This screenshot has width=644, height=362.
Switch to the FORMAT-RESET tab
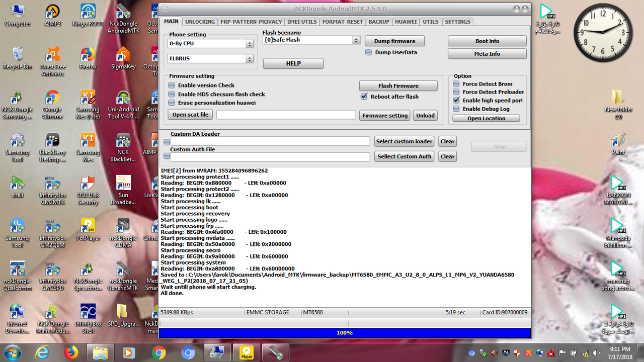(343, 22)
